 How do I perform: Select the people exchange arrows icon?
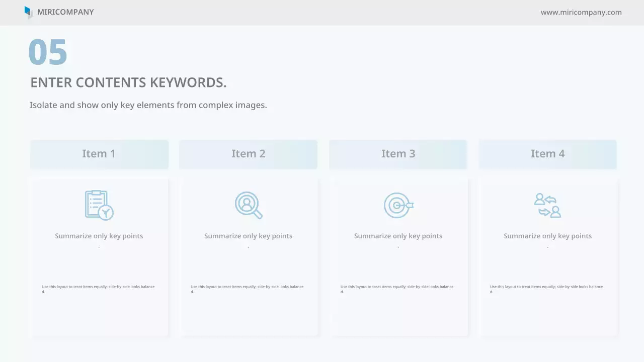coord(547,205)
